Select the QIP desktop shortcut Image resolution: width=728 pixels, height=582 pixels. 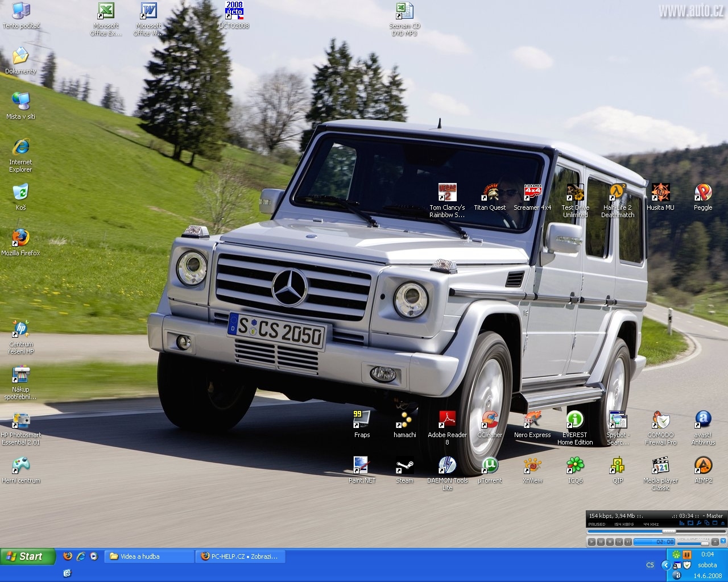point(618,471)
